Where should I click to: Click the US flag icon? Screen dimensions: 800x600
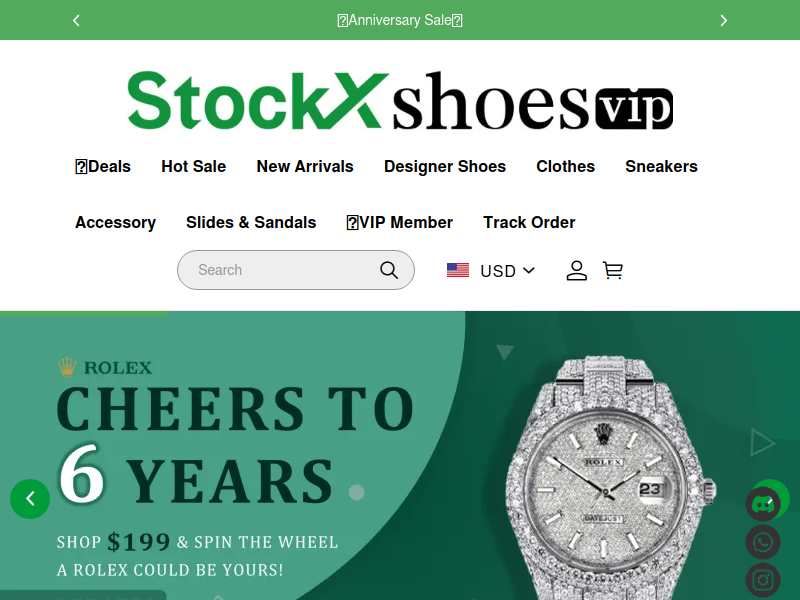pyautogui.click(x=458, y=270)
